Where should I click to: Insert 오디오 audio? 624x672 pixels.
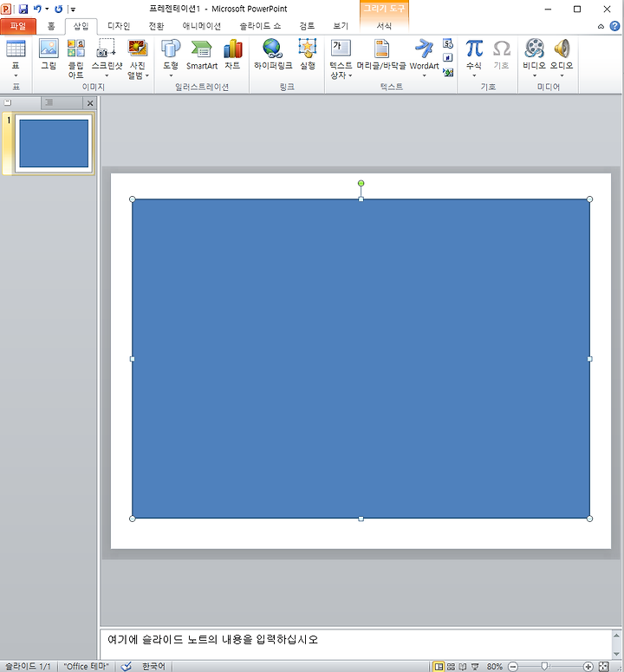point(562,48)
